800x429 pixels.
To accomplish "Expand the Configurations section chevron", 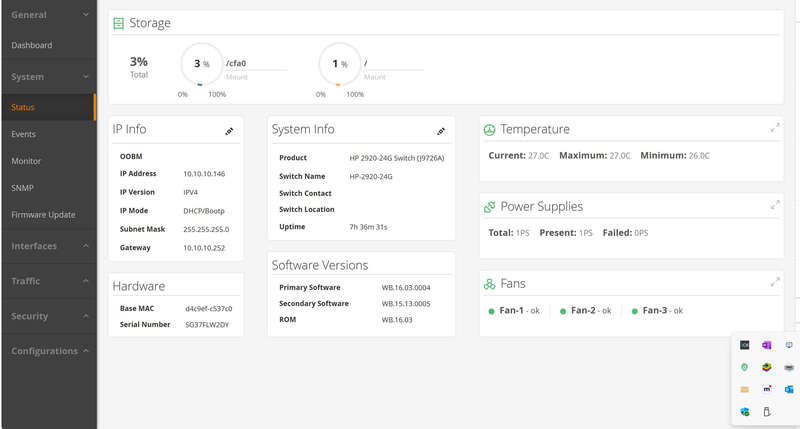I will (x=85, y=351).
